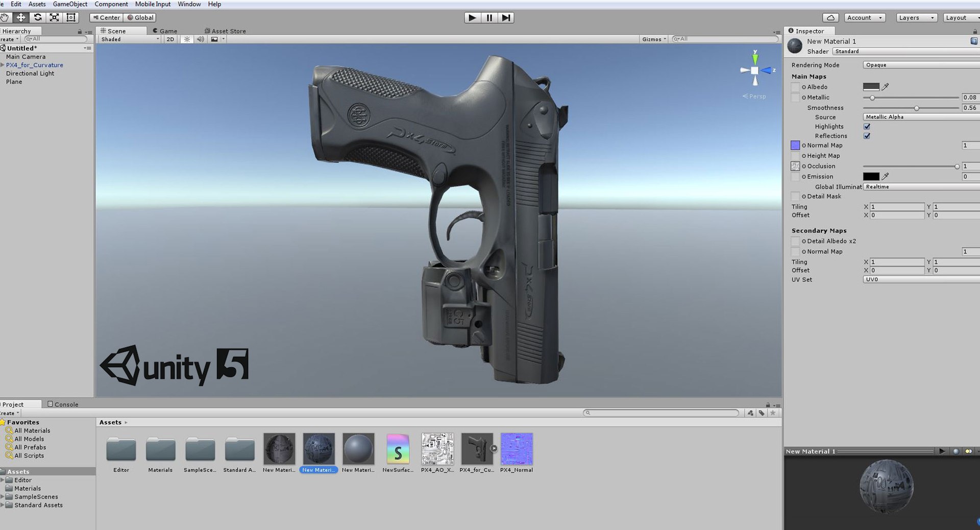This screenshot has width=980, height=530.
Task: Open Global Illumination Realtime dropdown
Action: 921,187
